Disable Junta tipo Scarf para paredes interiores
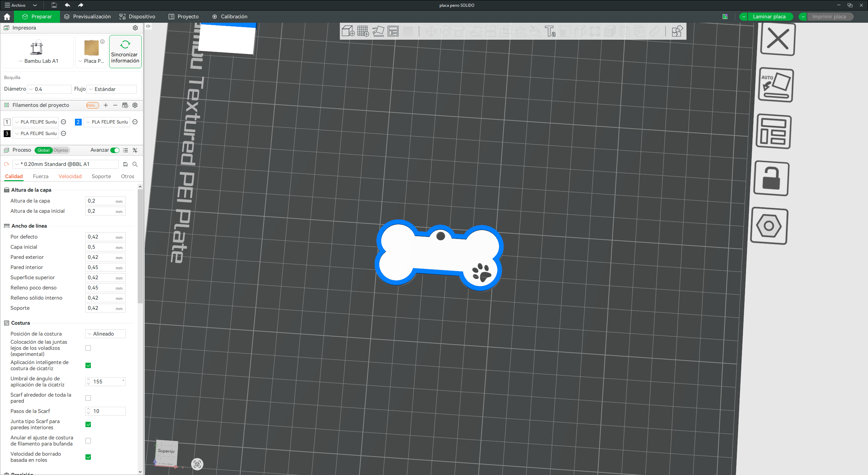This screenshot has width=868, height=475. click(x=88, y=424)
